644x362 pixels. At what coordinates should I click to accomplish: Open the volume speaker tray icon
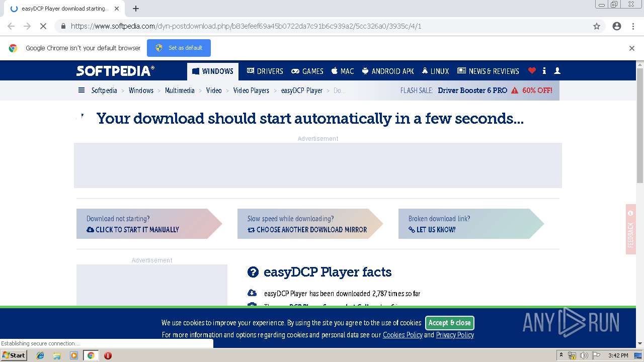(x=584, y=355)
